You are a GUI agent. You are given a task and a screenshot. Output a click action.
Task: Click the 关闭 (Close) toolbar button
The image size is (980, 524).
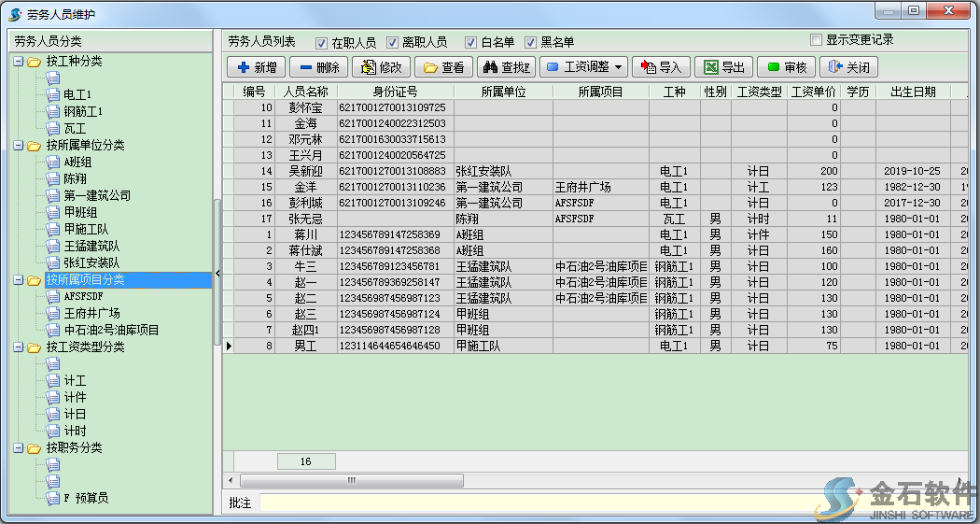coord(848,67)
